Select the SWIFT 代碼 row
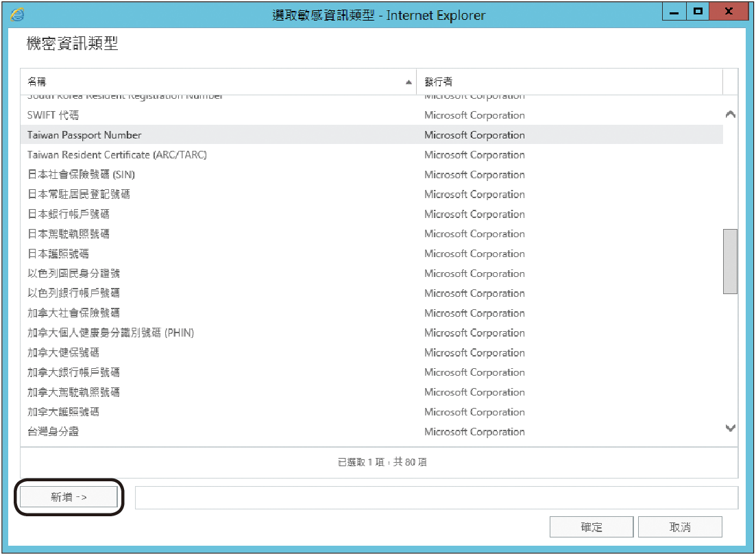This screenshot has height=556, width=756. click(371, 115)
